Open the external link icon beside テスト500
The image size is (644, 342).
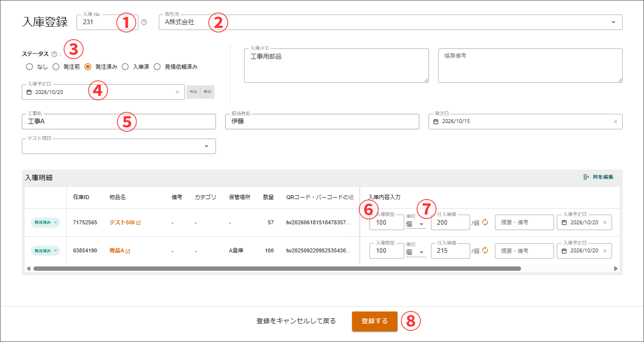pos(138,223)
